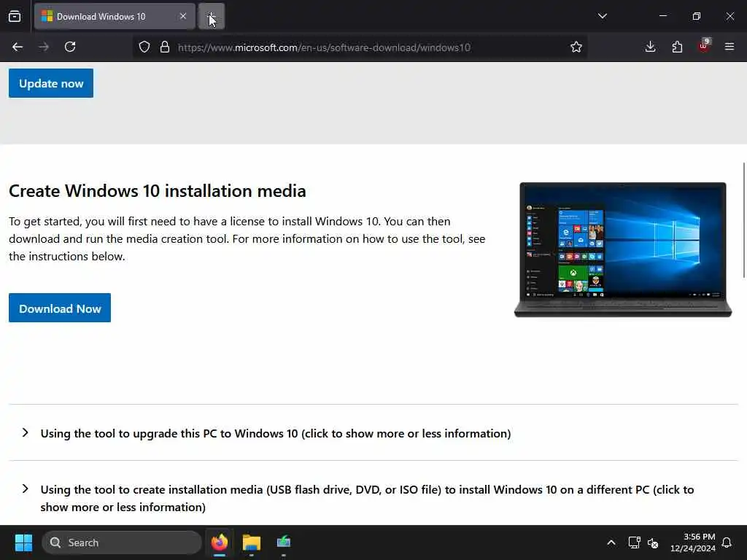747x560 pixels.
Task: Open a new tab with plus button
Action: pos(212,16)
